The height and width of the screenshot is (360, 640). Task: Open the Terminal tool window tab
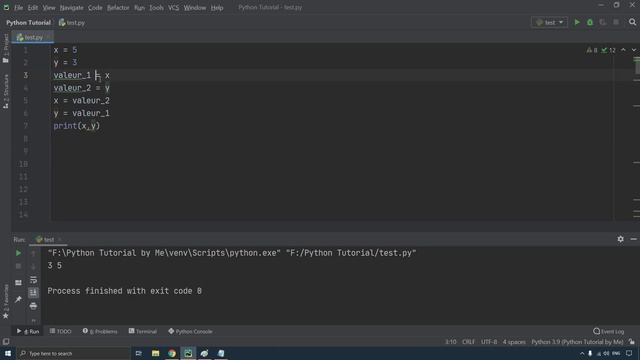pos(143,331)
